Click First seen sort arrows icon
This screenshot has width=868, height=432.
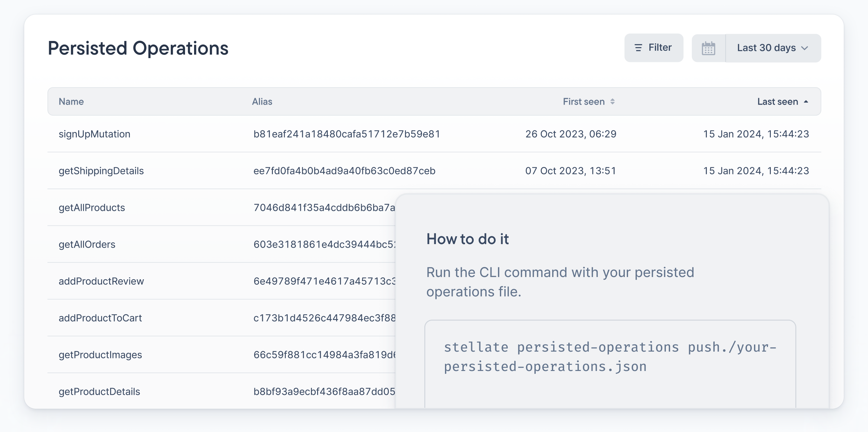click(612, 101)
